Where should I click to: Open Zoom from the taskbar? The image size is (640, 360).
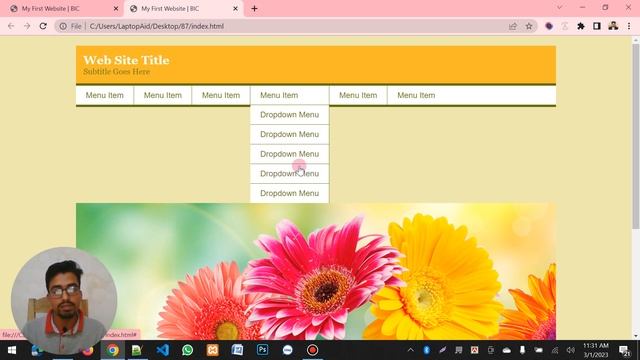click(x=288, y=350)
